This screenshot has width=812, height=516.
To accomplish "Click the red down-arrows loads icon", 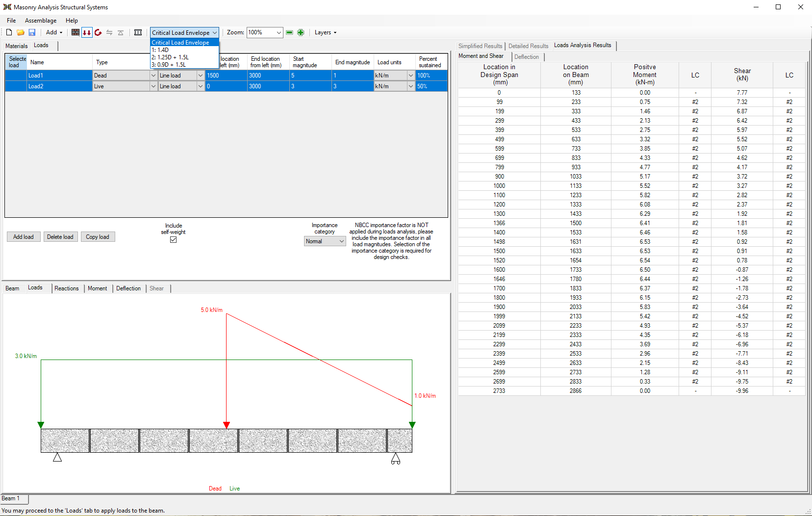I will click(87, 32).
